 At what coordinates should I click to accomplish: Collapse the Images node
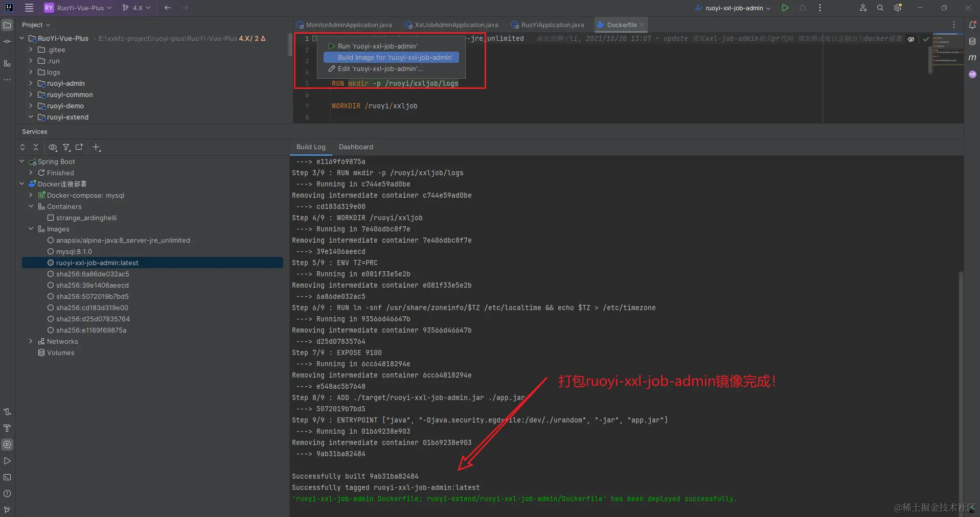31,229
